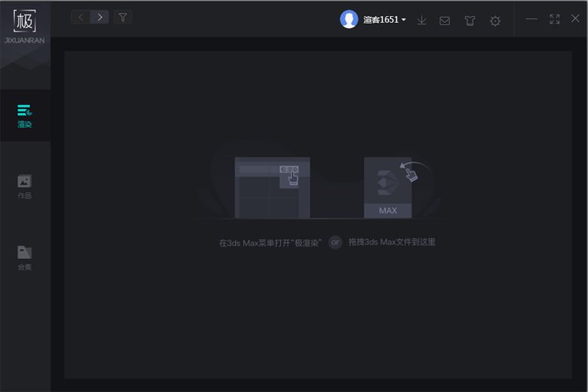Click the JIXUANRAN logo
The image size is (588, 392).
click(x=24, y=26)
